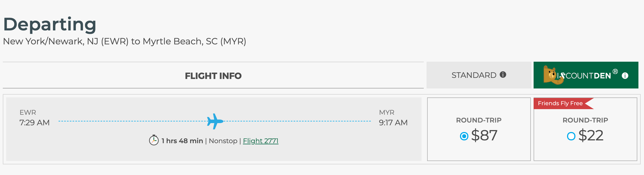Click the FLIGHT INFO column header
This screenshot has width=644, height=175.
pos(213,76)
